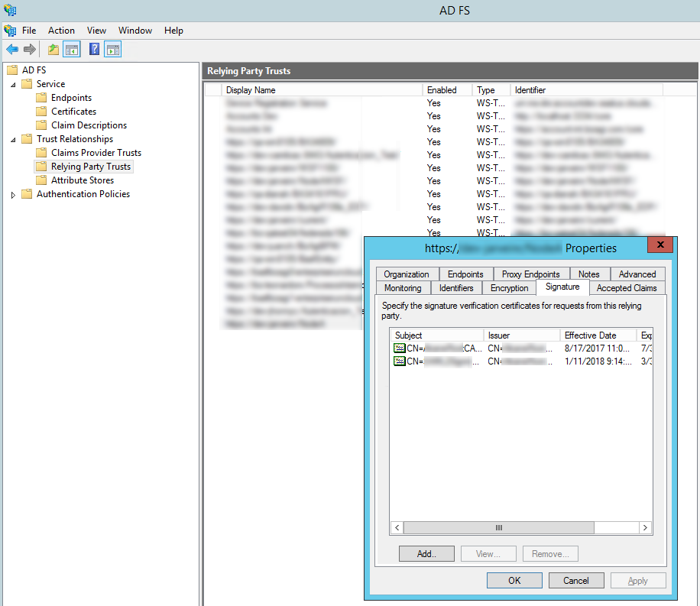Click the Service folder icon in tree
The width and height of the screenshot is (700, 606).
27,84
